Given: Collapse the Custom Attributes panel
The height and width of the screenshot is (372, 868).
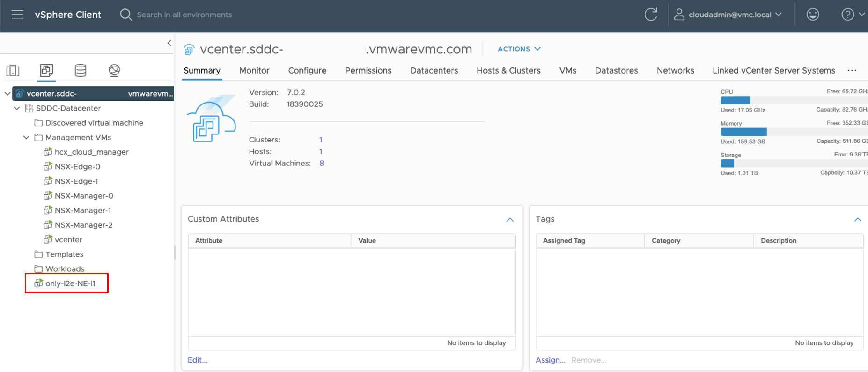Looking at the screenshot, I should pos(510,219).
